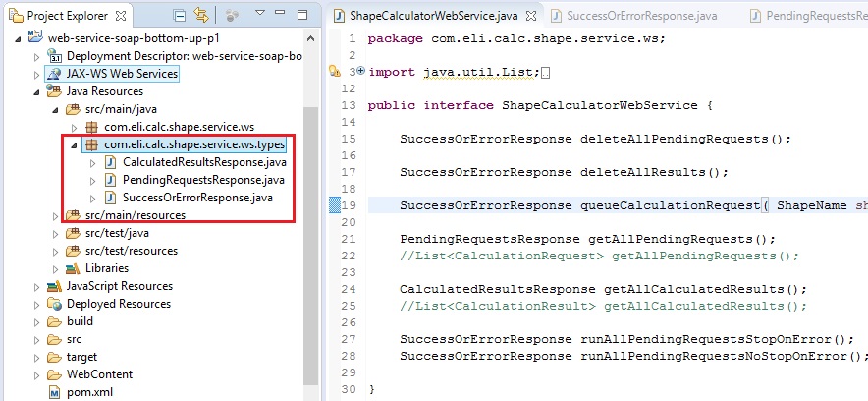Expand SuccessOrErrorResponse.java tree node
Image resolution: width=868 pixels, height=401 pixels.
[x=92, y=199]
